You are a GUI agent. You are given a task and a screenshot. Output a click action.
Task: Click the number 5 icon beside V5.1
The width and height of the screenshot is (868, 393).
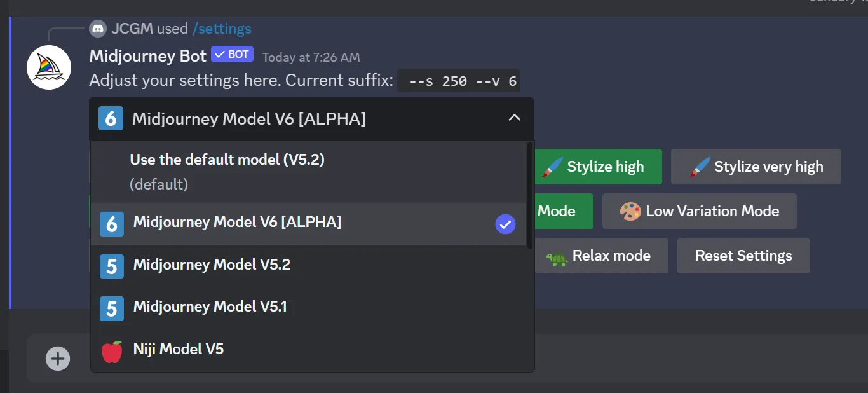[x=112, y=308]
